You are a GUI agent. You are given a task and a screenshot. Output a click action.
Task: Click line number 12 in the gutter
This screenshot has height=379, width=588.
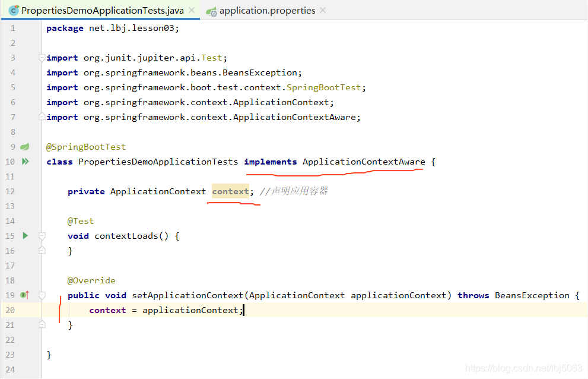[x=10, y=191]
